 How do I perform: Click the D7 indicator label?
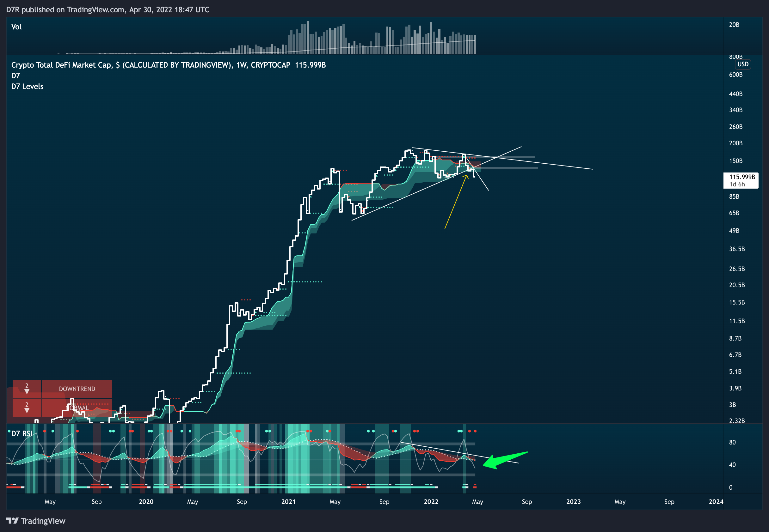[16, 76]
